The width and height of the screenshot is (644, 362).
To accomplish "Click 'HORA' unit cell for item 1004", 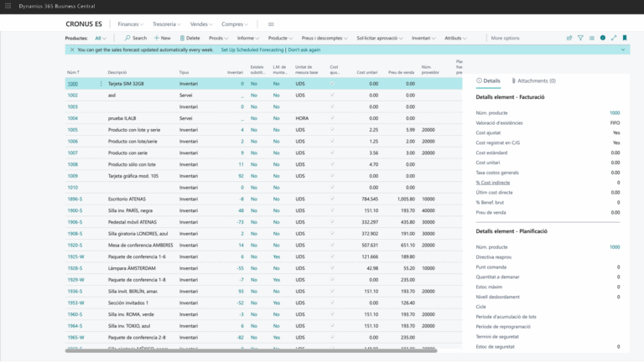I will [x=302, y=118].
